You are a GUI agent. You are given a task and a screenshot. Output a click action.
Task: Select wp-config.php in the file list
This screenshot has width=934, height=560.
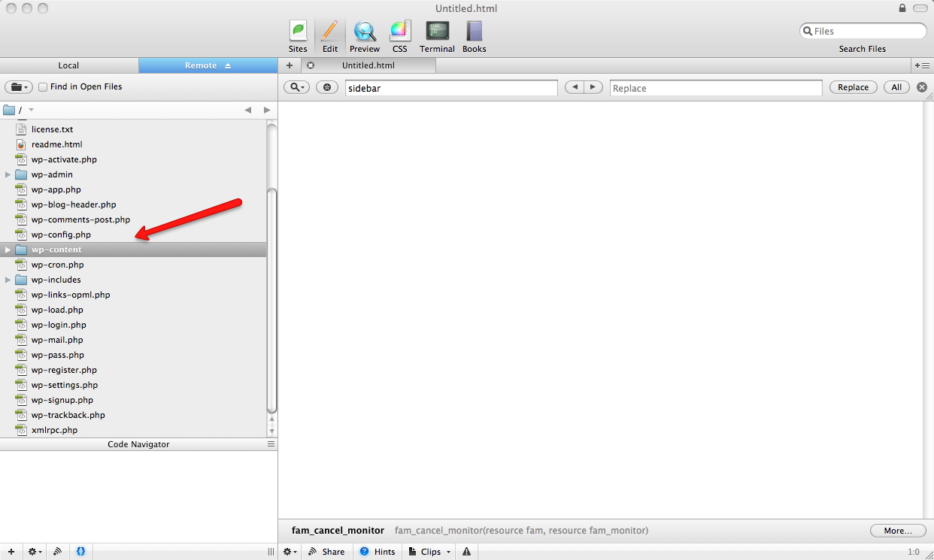tap(61, 235)
